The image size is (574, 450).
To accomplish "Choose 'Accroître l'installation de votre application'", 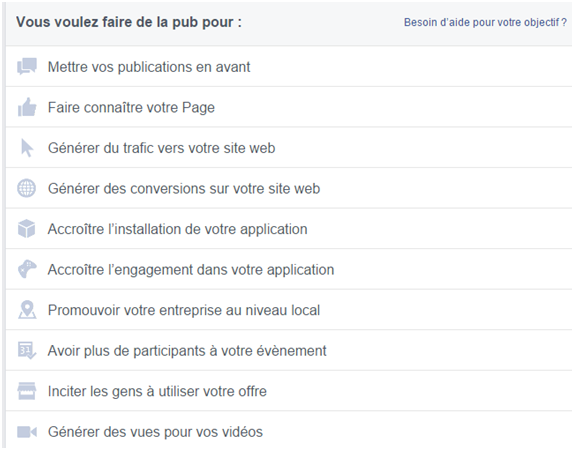I will click(289, 229).
